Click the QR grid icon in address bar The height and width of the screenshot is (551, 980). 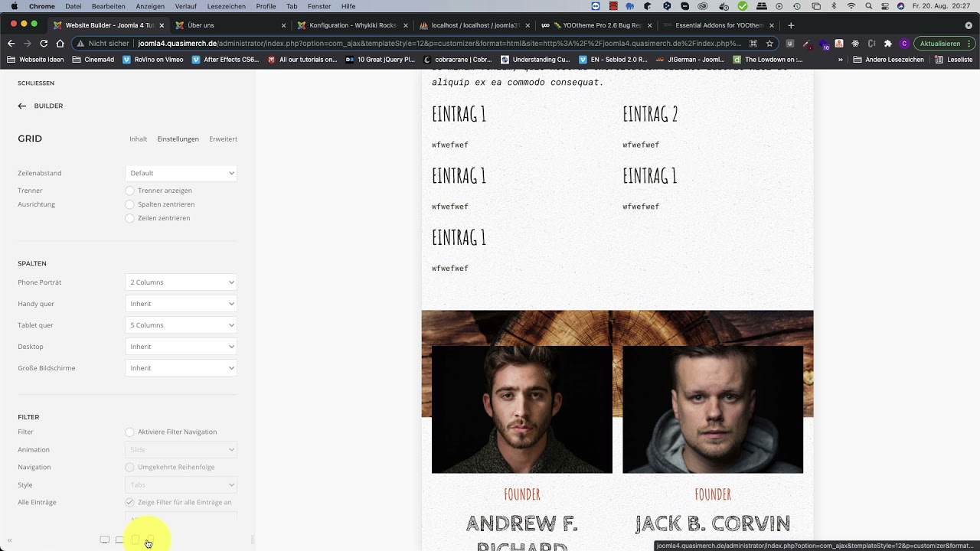coord(753,44)
